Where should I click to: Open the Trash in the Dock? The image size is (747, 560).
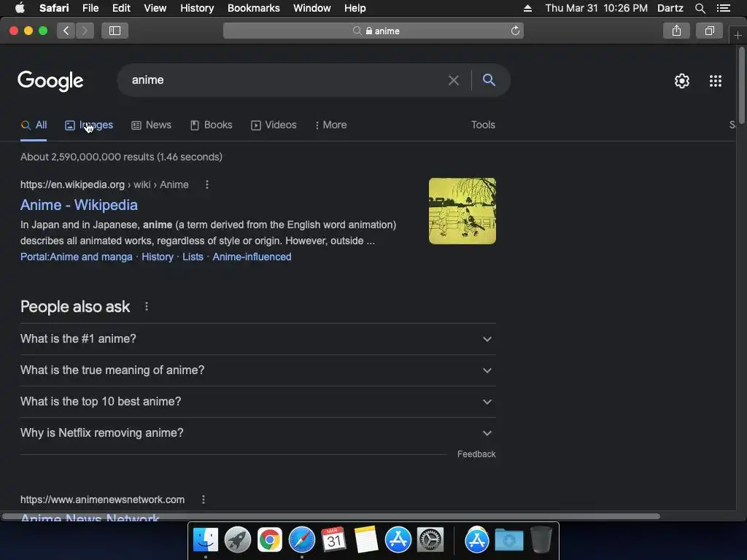coord(541,540)
